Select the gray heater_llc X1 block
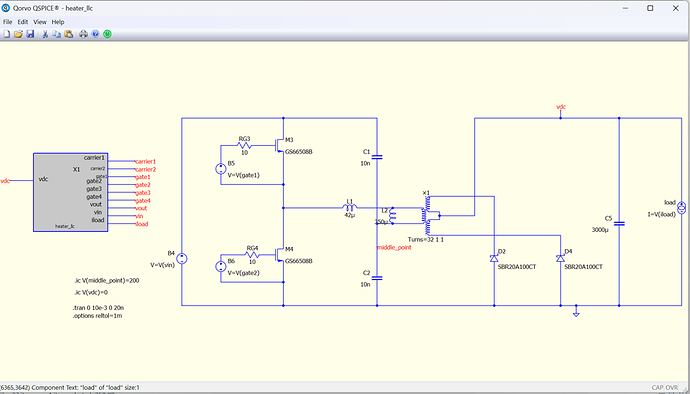 point(70,192)
